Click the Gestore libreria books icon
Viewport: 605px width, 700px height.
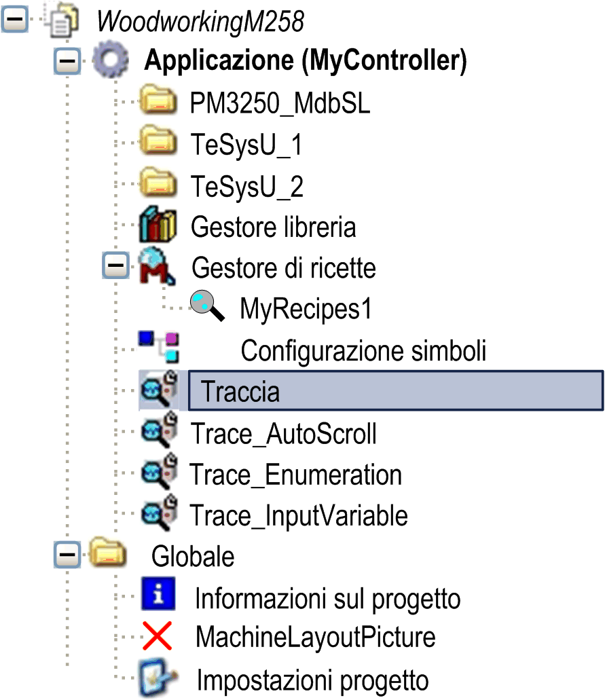[x=158, y=225]
